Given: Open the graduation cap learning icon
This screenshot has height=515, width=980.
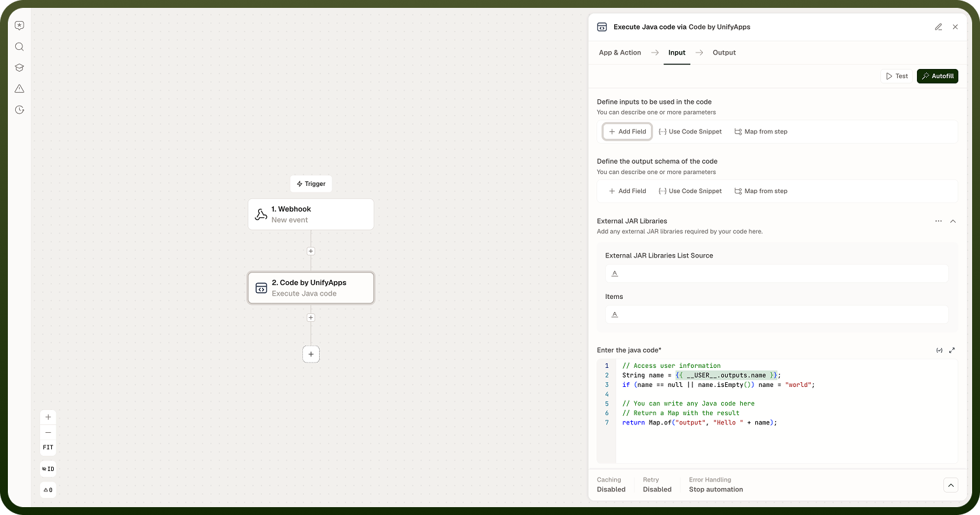Looking at the screenshot, I should click(x=19, y=68).
